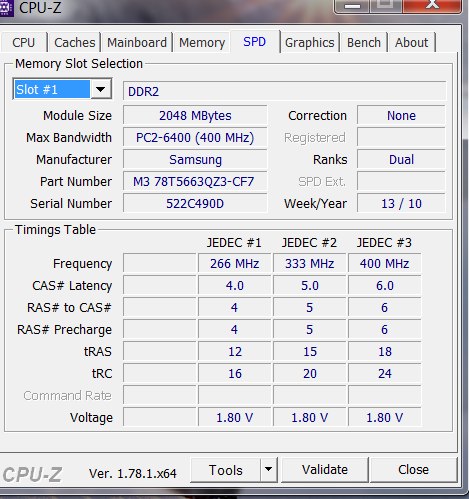Click the Ver. 1.78.1.x64 version text
The width and height of the screenshot is (469, 499).
[x=133, y=474]
